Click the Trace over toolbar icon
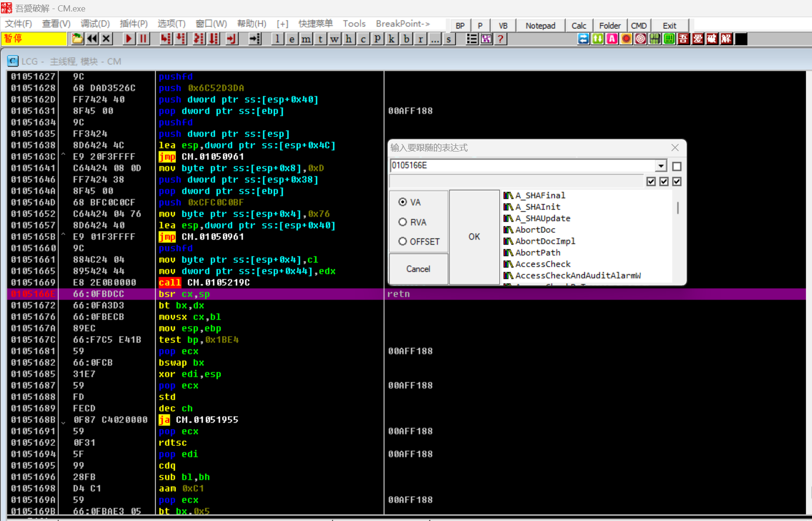This screenshot has height=521, width=812. pos(213,39)
